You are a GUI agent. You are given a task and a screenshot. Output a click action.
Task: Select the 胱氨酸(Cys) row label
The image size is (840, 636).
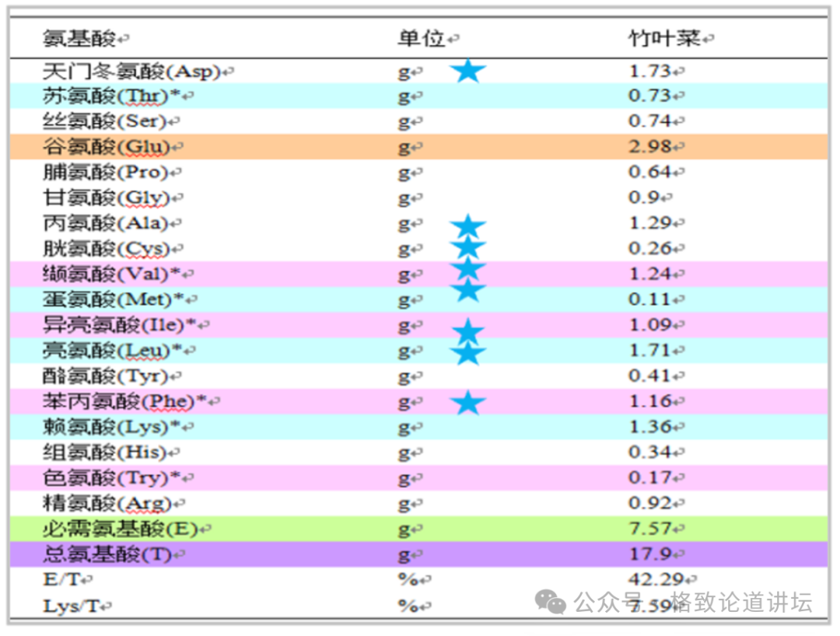pyautogui.click(x=107, y=248)
